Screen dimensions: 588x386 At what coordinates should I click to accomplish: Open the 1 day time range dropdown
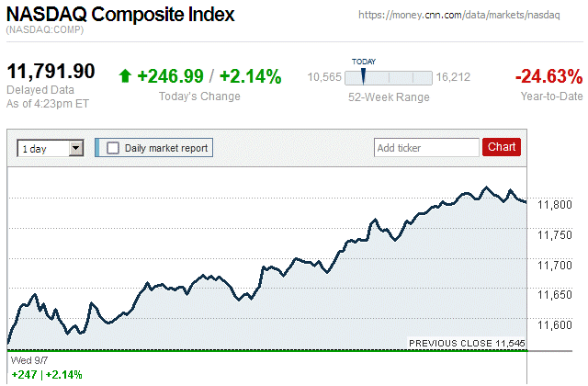click(x=43, y=147)
